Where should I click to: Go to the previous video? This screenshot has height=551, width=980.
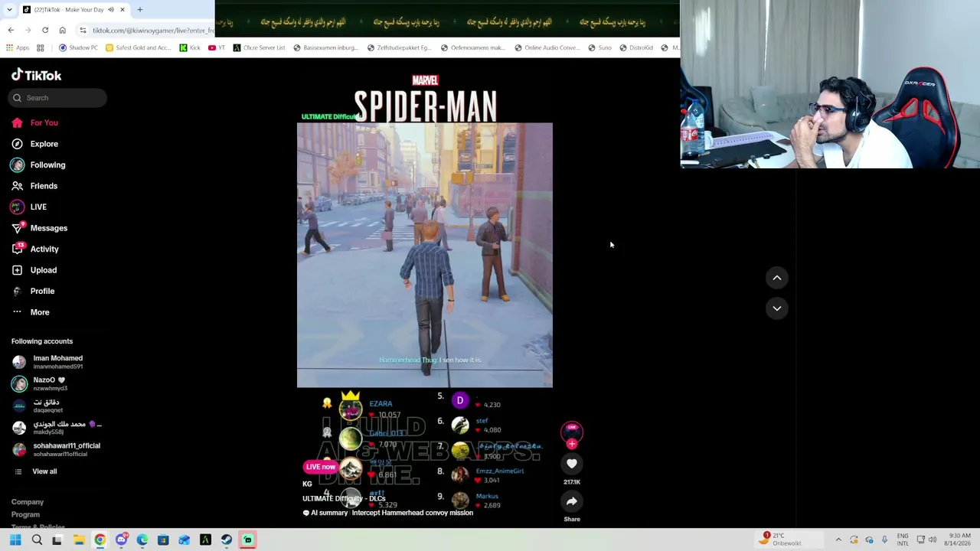click(776, 278)
